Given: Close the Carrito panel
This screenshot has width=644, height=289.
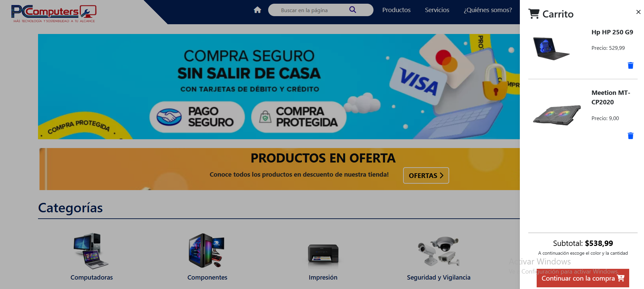Looking at the screenshot, I should (x=638, y=12).
